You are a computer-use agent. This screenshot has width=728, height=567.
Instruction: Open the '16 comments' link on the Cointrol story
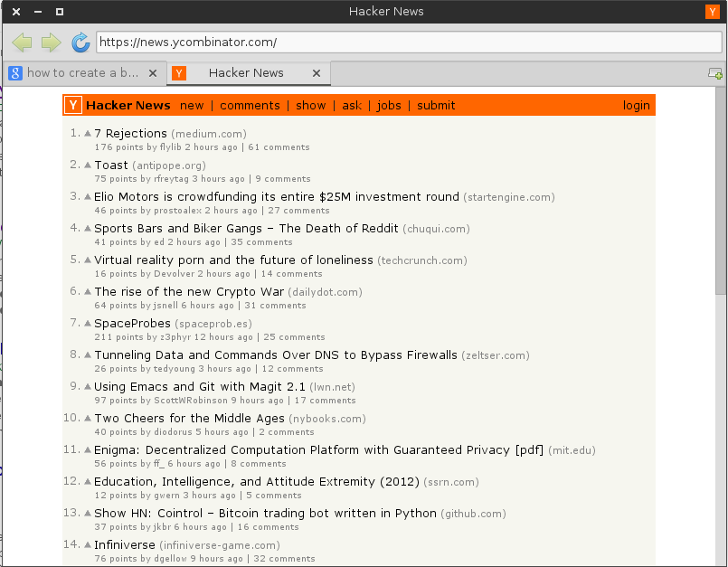click(268, 527)
